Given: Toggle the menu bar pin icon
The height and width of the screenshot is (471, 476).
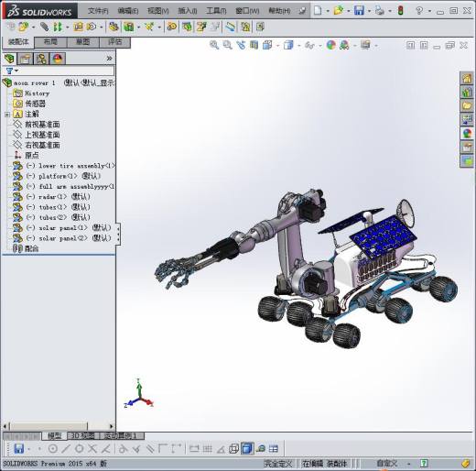Looking at the screenshot, I should pyautogui.click(x=302, y=11).
